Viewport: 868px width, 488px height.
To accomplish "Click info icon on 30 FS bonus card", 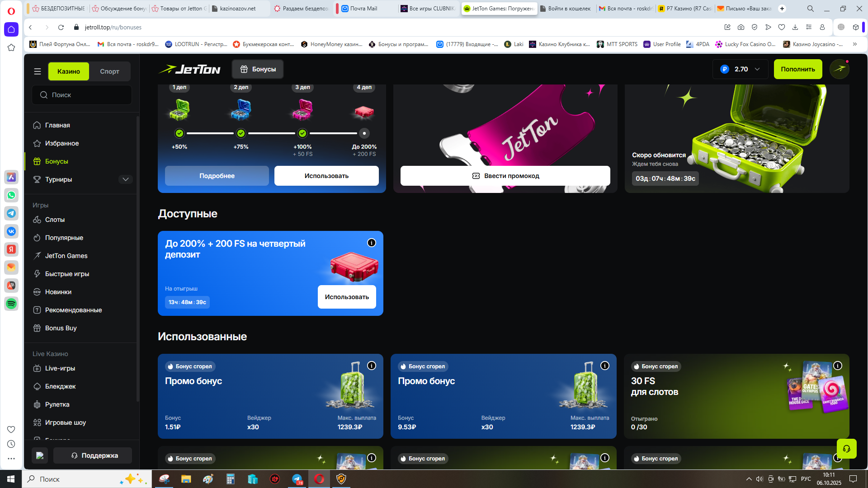I will pos(838,366).
